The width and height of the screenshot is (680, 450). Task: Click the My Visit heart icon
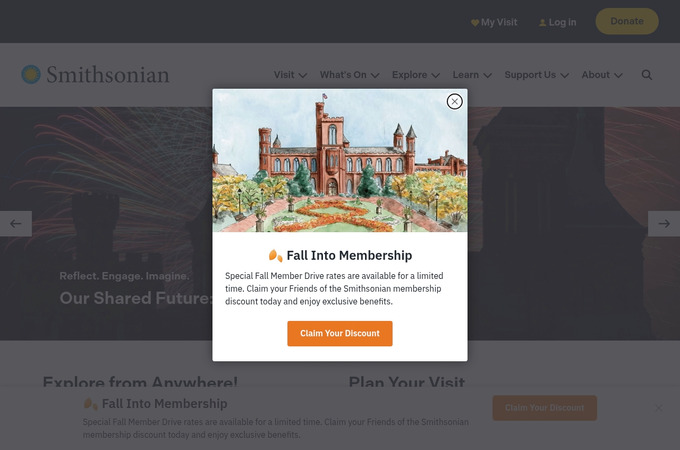pos(475,23)
